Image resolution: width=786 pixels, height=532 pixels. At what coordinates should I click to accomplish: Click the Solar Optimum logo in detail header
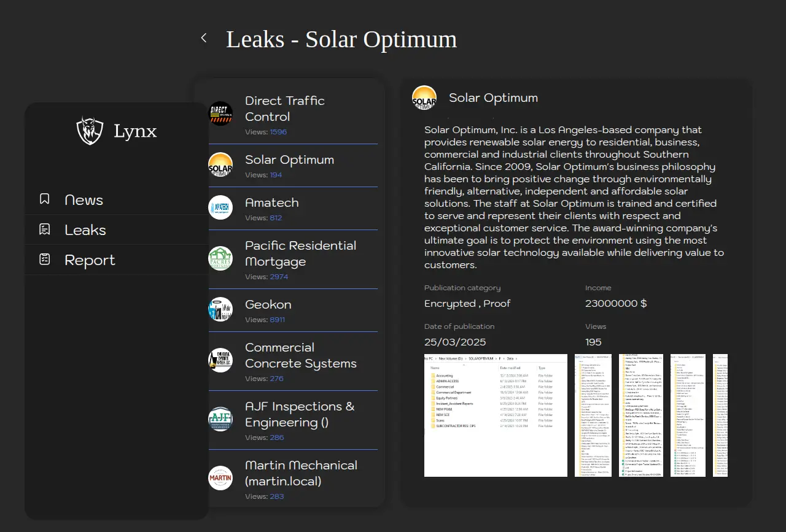(424, 98)
